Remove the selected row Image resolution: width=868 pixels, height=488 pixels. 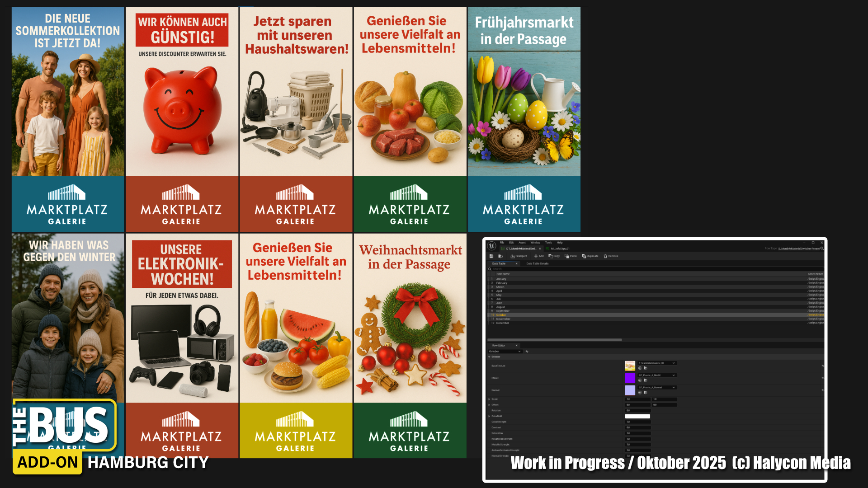coord(611,256)
